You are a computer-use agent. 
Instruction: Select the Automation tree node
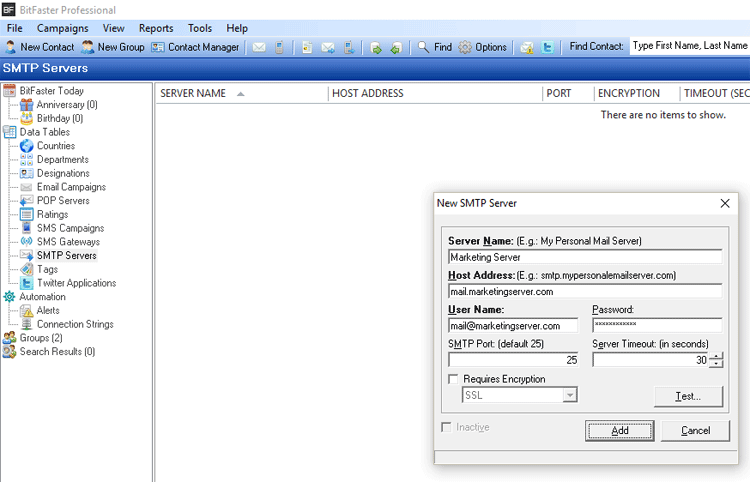pyautogui.click(x=42, y=297)
